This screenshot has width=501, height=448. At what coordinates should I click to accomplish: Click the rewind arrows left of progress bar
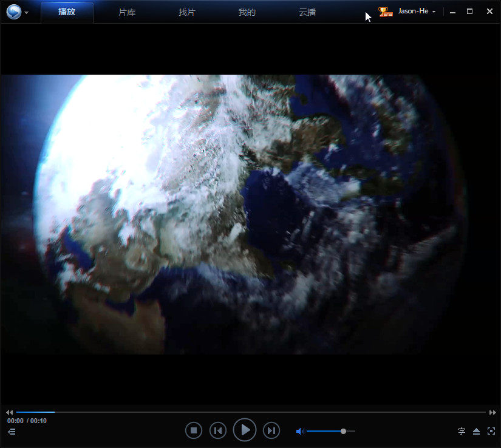click(10, 412)
